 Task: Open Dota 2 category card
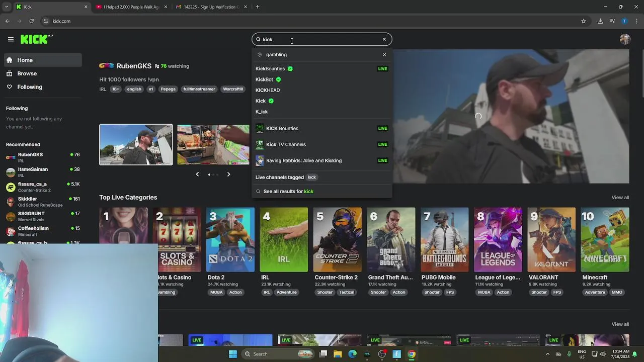click(x=230, y=240)
